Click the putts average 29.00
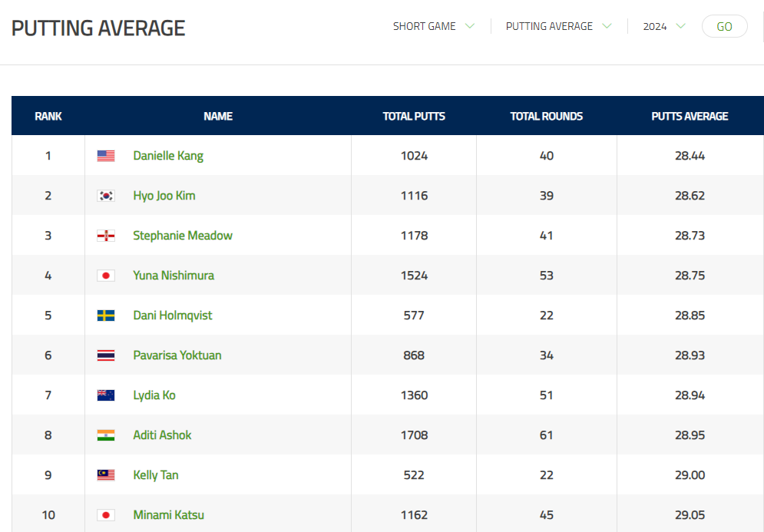 [690, 475]
